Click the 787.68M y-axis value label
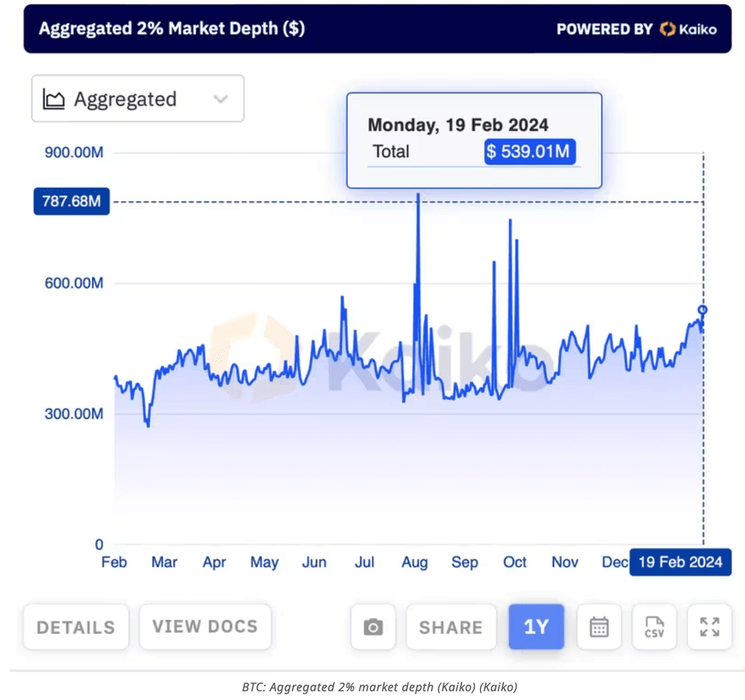This screenshot has height=700, width=745. tap(71, 202)
